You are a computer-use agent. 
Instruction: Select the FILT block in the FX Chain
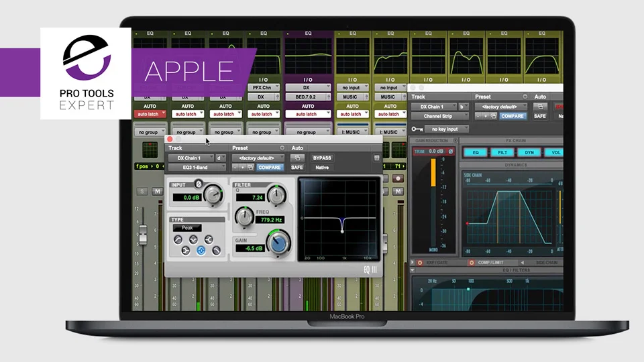(x=502, y=152)
